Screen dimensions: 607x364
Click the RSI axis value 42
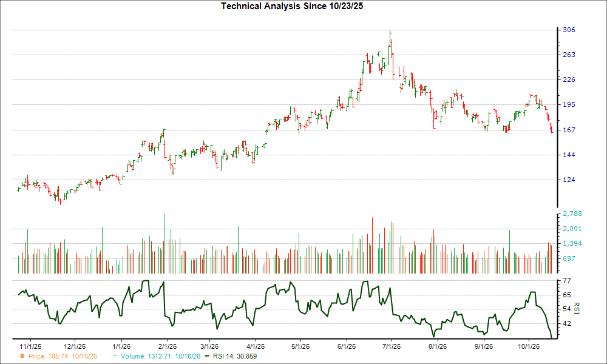[x=567, y=323]
